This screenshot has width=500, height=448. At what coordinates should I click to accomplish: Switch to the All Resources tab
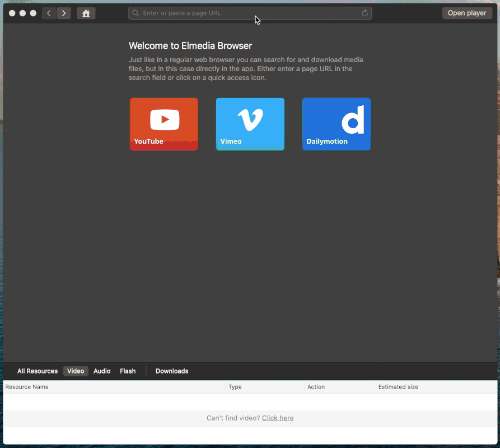click(38, 371)
